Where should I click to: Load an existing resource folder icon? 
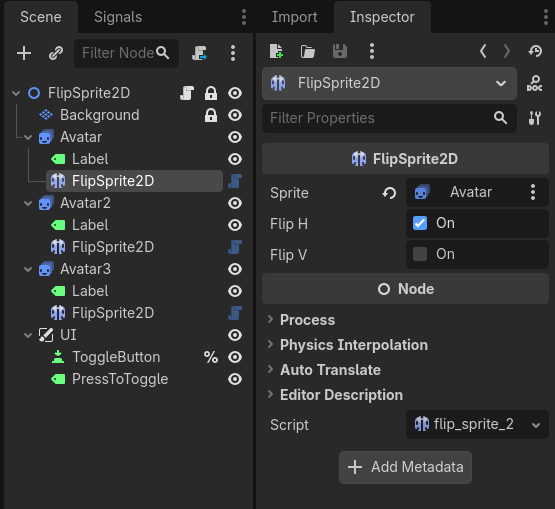tap(308, 51)
